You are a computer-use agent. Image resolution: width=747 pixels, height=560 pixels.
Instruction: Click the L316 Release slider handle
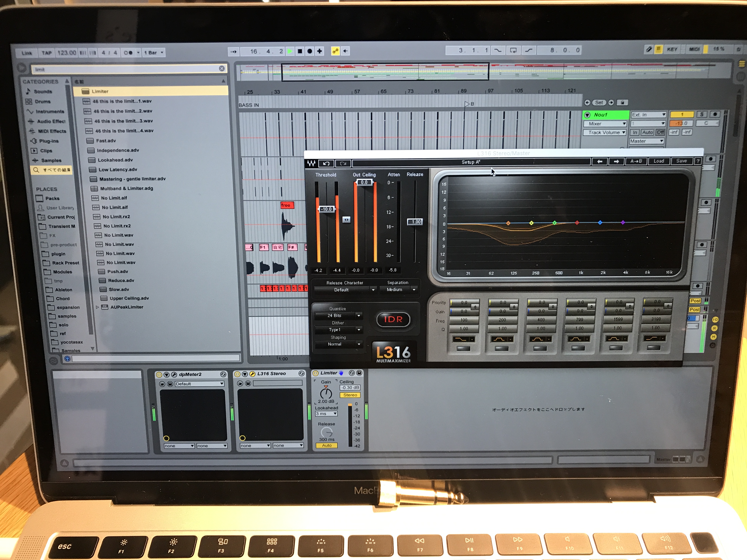415,222
